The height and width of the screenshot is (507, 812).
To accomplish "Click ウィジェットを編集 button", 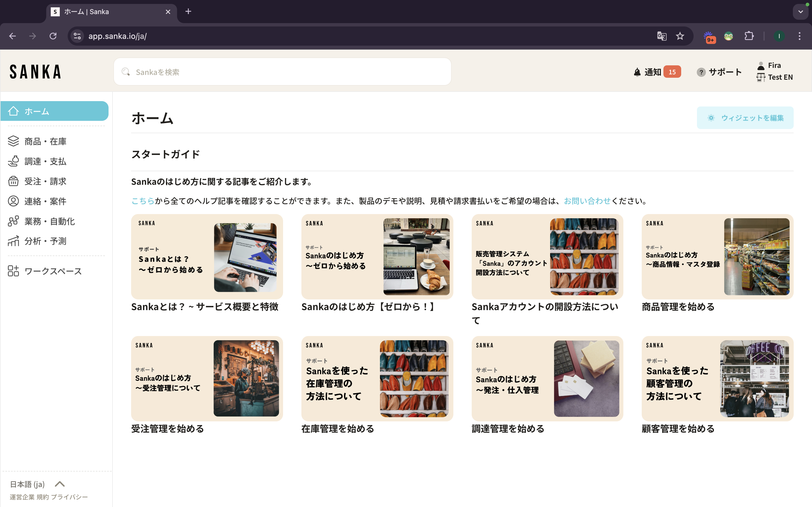I will [x=745, y=118].
